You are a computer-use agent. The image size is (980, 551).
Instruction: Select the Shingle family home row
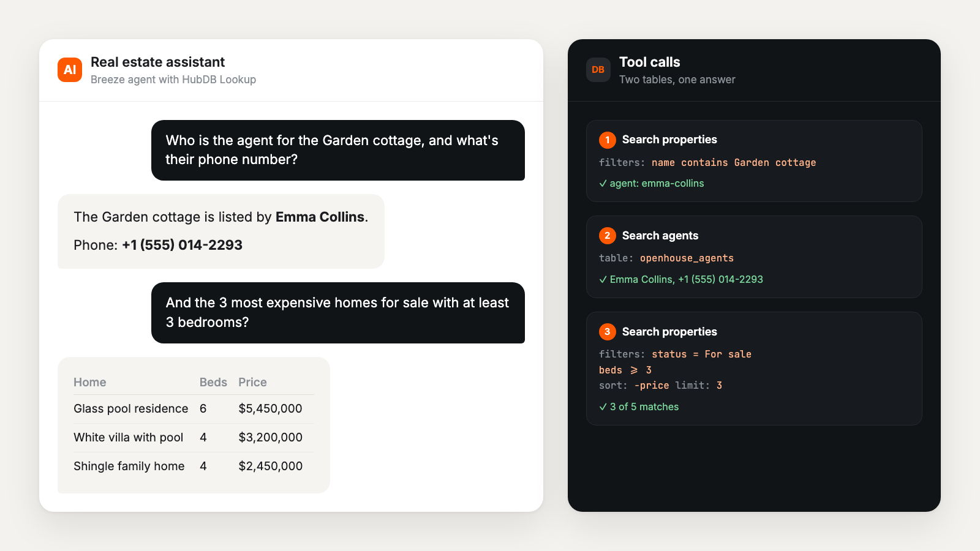pyautogui.click(x=194, y=467)
